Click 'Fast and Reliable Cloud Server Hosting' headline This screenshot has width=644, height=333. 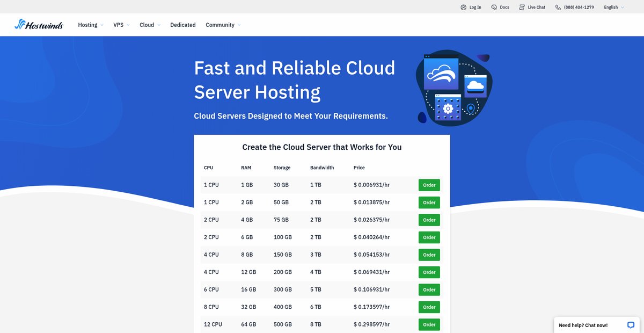point(295,80)
